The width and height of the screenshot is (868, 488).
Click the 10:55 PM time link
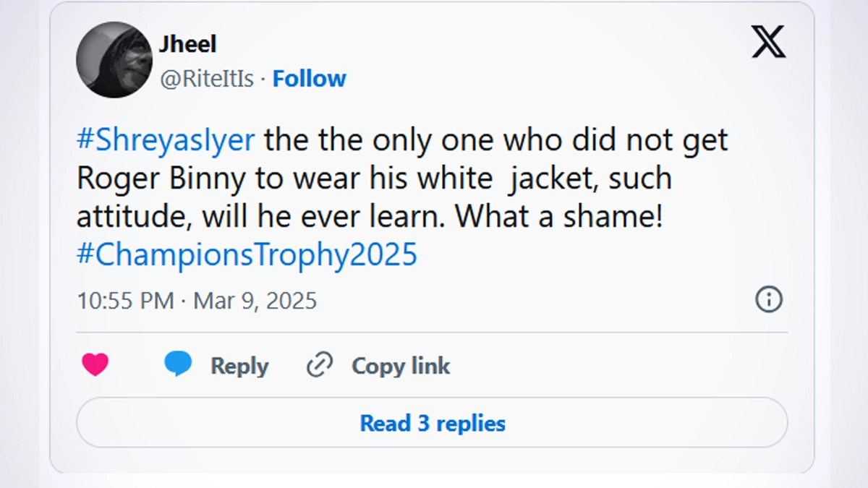click(x=125, y=300)
